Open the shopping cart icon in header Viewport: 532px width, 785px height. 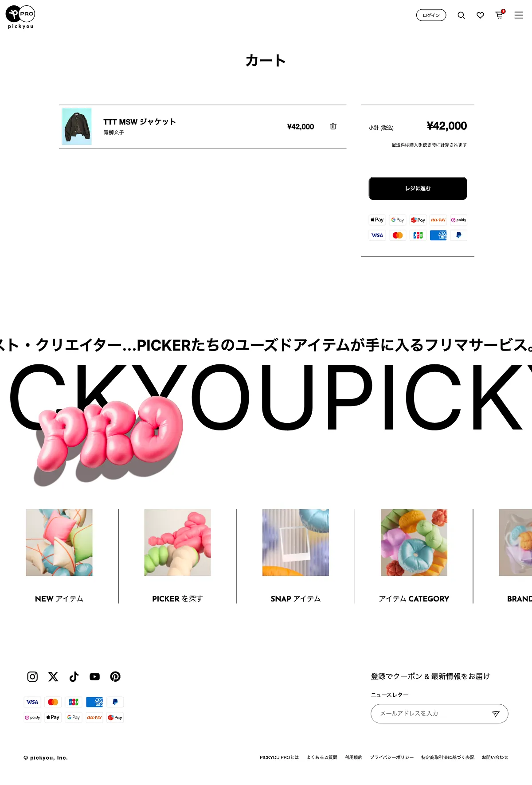coord(500,15)
